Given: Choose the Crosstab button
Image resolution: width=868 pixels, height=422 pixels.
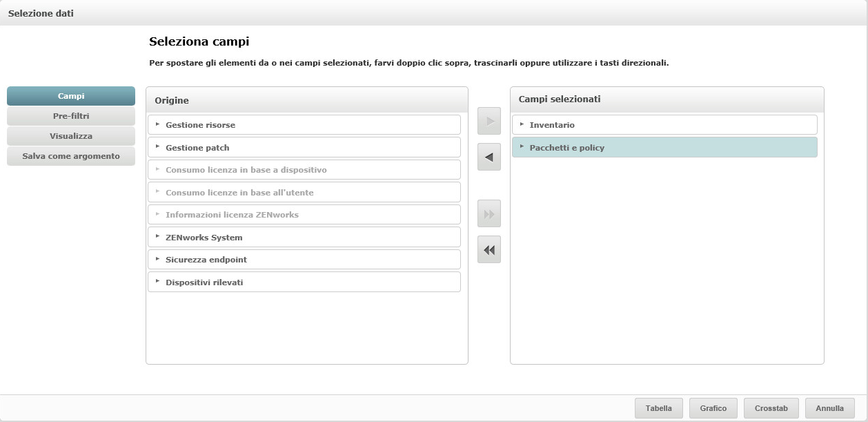Looking at the screenshot, I should tap(771, 408).
